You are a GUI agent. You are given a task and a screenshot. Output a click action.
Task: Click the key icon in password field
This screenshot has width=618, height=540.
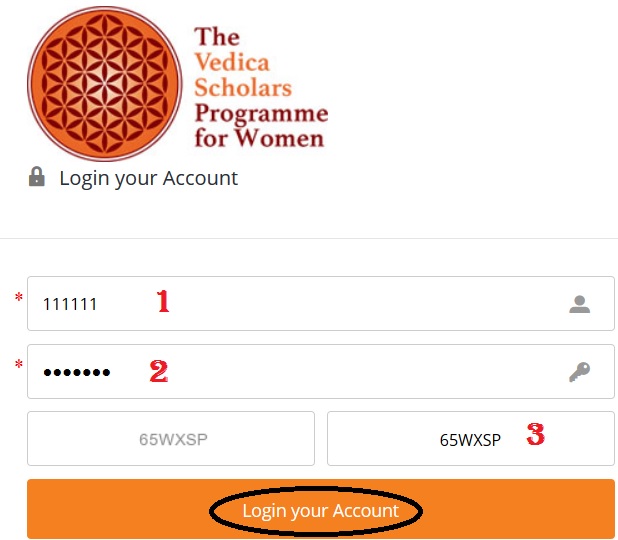[579, 372]
